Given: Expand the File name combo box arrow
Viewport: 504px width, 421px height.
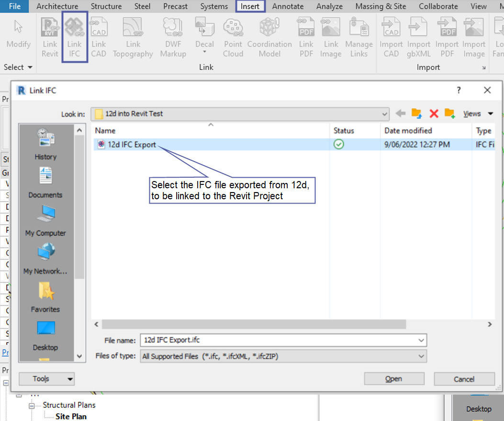Looking at the screenshot, I should click(x=421, y=340).
